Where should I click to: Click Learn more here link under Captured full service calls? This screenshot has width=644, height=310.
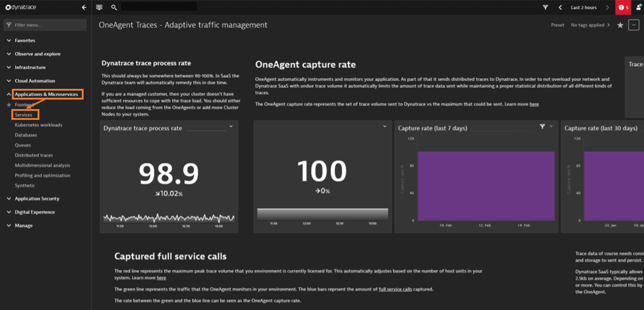pos(162,278)
